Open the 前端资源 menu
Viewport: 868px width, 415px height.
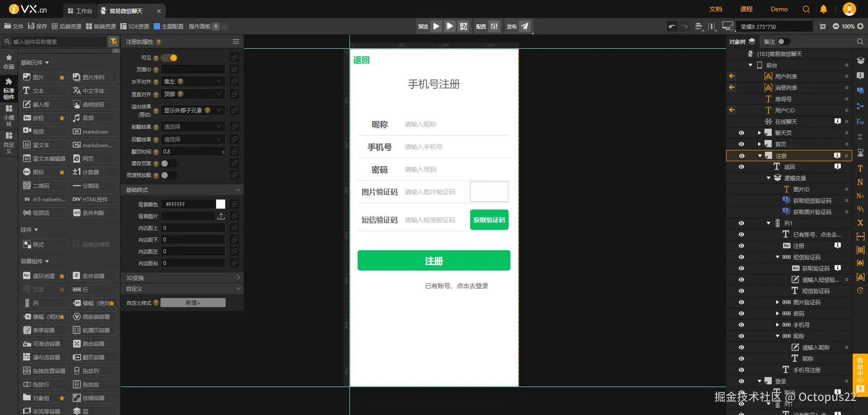pyautogui.click(x=101, y=26)
